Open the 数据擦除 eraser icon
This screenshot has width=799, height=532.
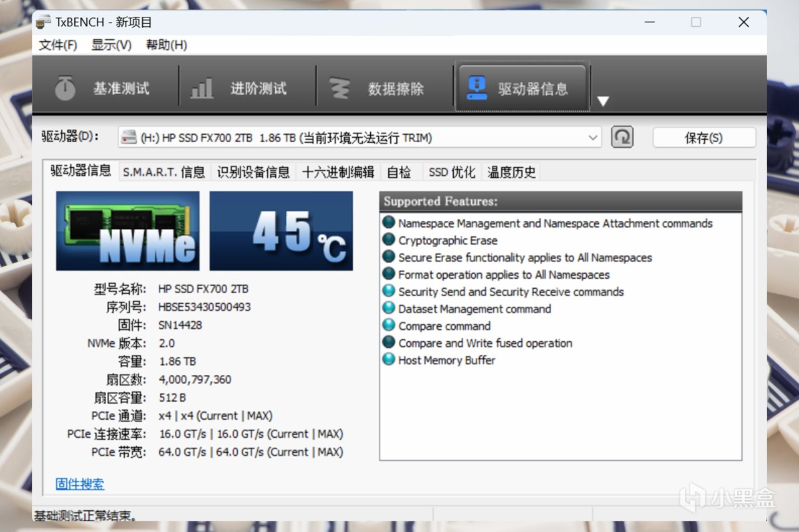pos(340,89)
